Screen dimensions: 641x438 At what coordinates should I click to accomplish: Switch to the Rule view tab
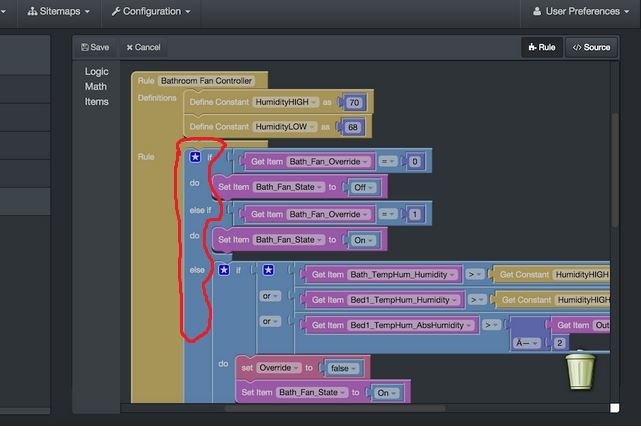point(542,47)
